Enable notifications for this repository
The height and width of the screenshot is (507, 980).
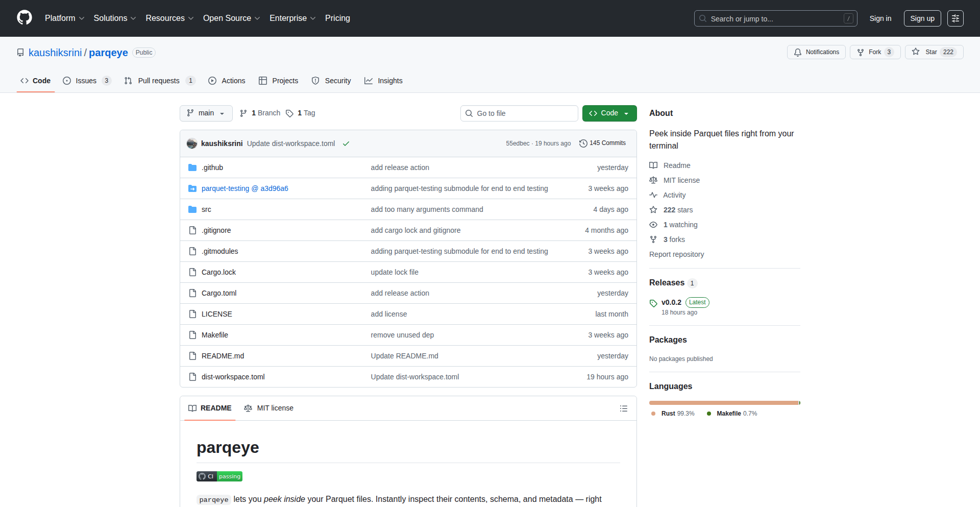click(x=816, y=52)
